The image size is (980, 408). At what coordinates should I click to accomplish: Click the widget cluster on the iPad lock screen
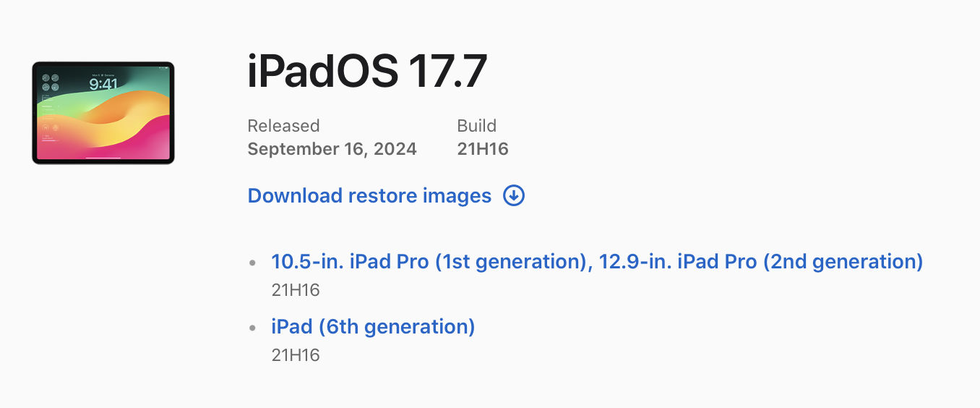(51, 82)
